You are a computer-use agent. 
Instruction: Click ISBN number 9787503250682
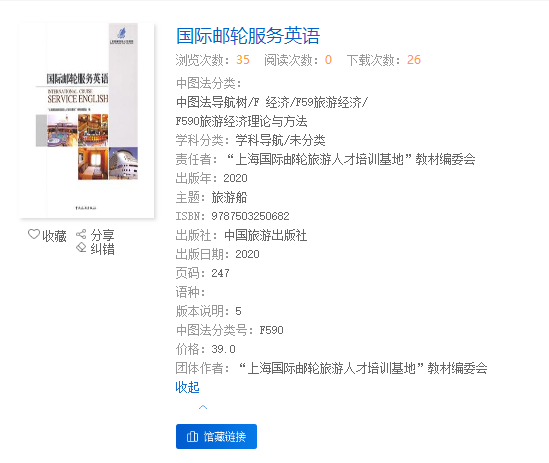point(250,216)
